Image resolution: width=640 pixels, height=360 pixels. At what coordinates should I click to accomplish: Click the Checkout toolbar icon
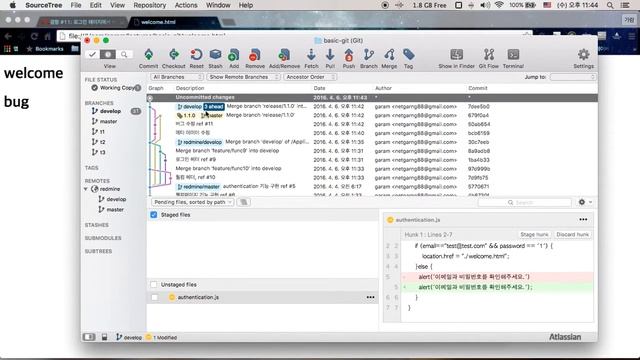(174, 55)
